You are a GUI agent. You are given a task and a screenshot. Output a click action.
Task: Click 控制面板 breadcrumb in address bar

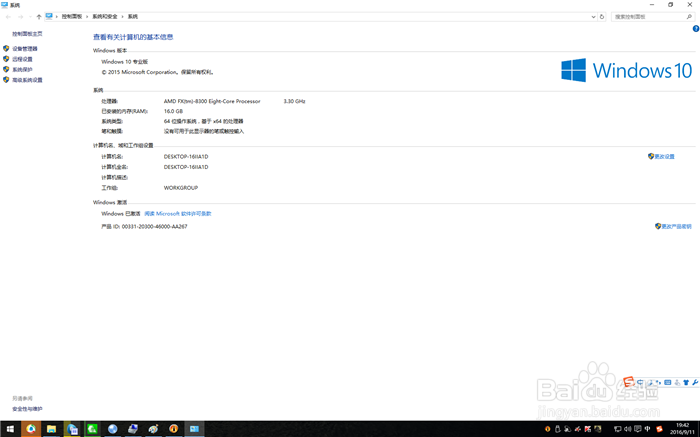tap(72, 17)
